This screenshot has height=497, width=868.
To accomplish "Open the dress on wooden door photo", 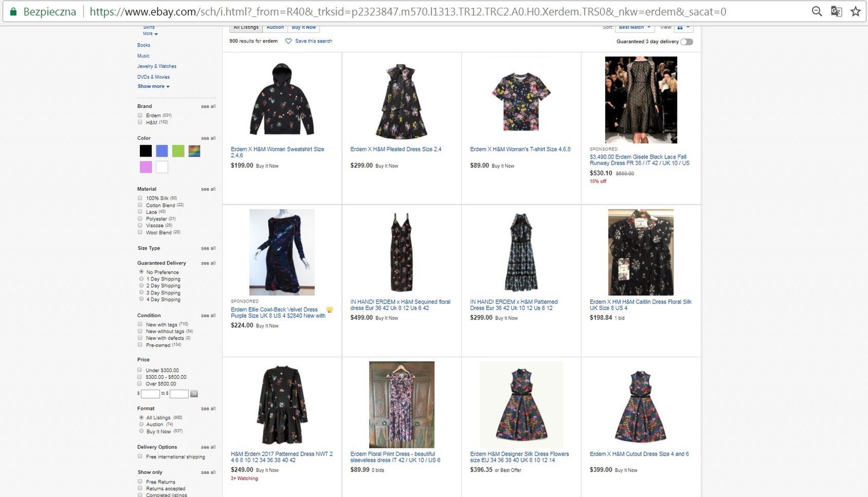I will coord(402,404).
